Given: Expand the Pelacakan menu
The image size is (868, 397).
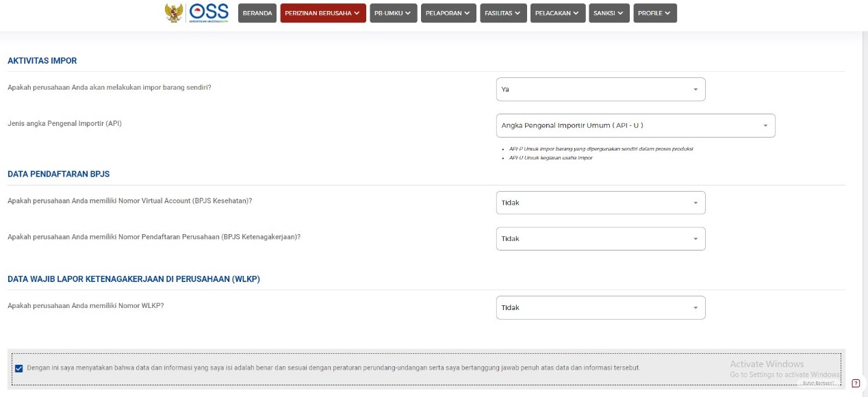Looking at the screenshot, I should tap(557, 13).
